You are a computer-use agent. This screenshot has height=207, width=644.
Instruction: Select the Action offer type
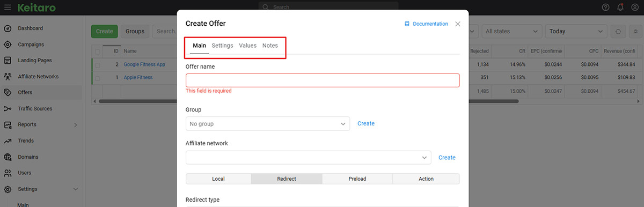pos(426,179)
